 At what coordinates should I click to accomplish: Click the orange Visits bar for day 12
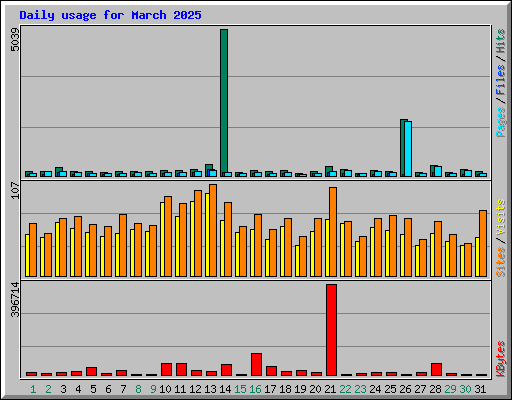(198, 233)
